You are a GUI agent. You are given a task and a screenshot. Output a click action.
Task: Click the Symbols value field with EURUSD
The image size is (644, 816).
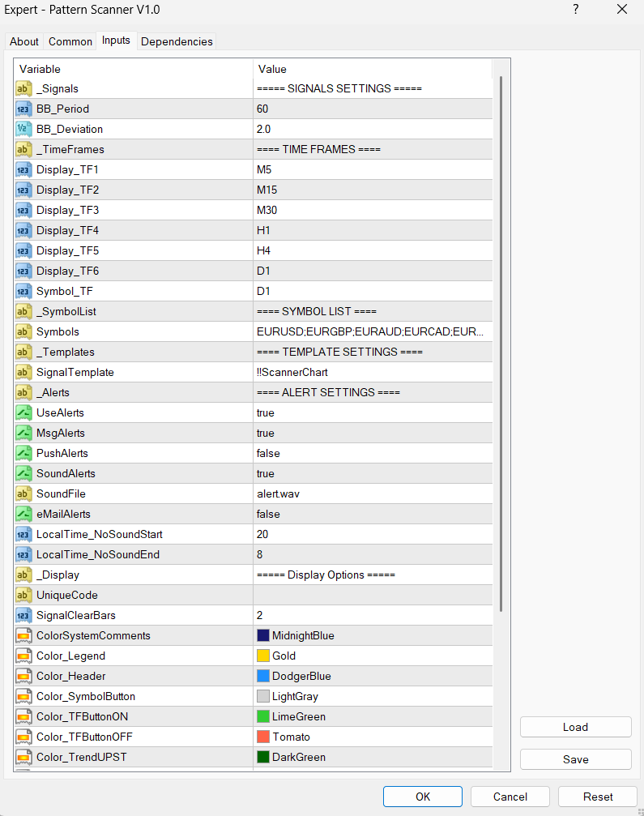click(x=371, y=331)
